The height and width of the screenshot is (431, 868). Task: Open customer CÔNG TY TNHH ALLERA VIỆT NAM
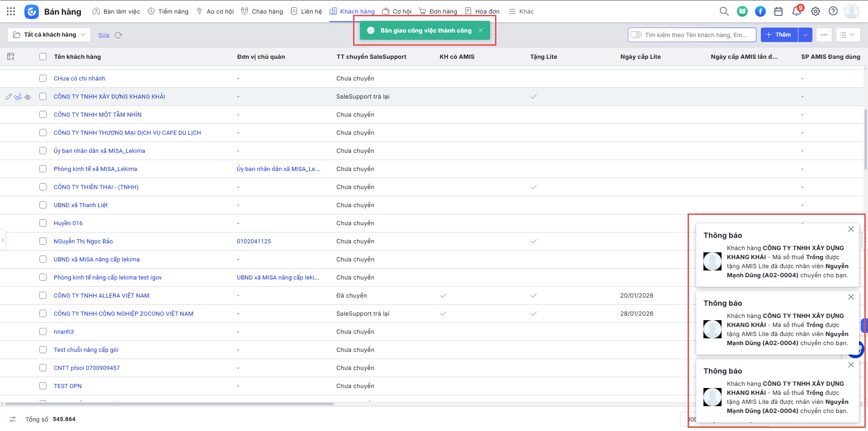click(x=101, y=295)
